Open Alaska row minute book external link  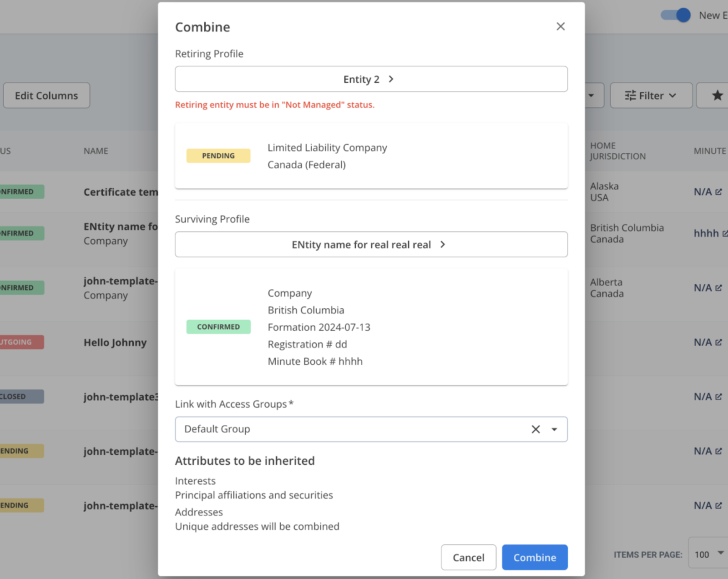click(x=718, y=192)
